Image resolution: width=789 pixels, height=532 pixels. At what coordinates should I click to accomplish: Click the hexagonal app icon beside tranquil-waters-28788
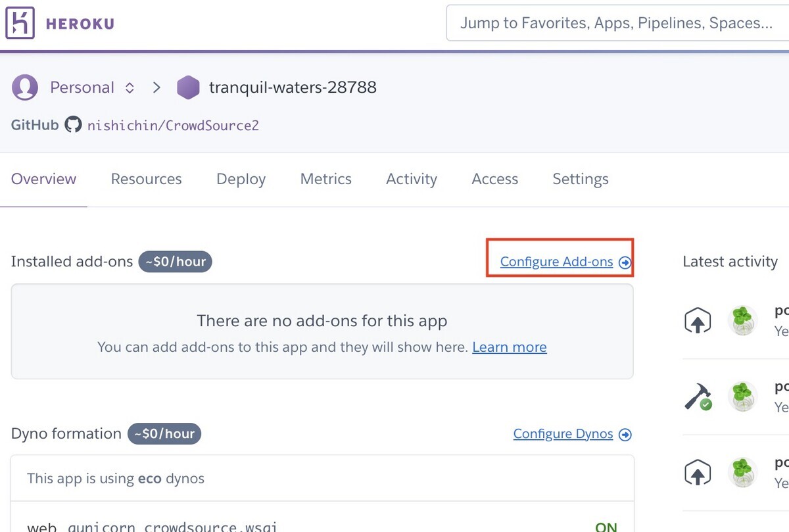[x=189, y=87]
